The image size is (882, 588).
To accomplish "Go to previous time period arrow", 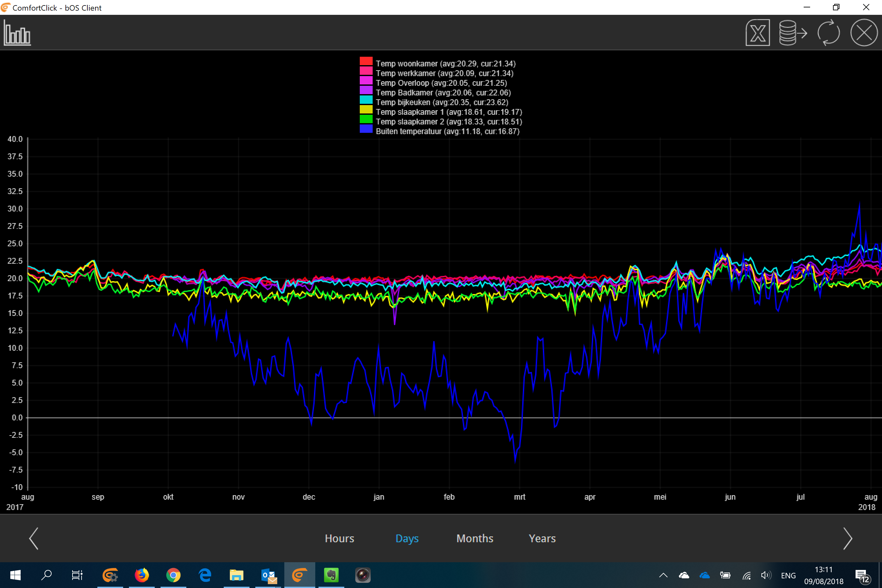I will pos(34,538).
